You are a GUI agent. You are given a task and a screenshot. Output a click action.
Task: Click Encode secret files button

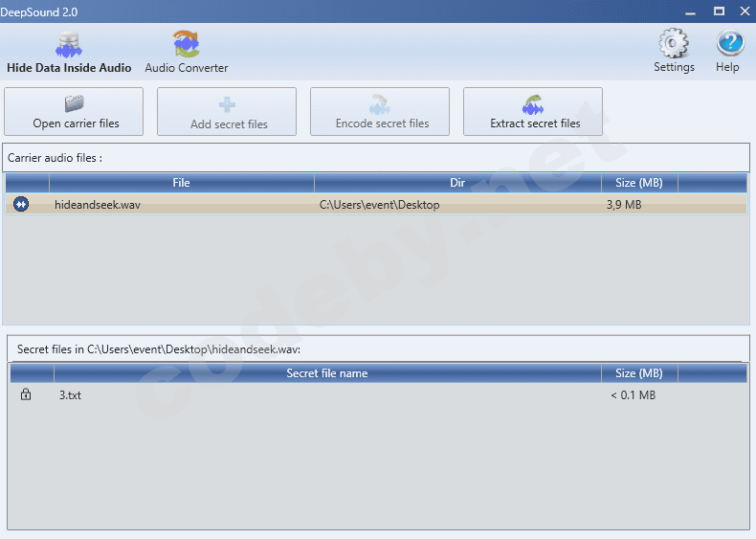(x=380, y=111)
